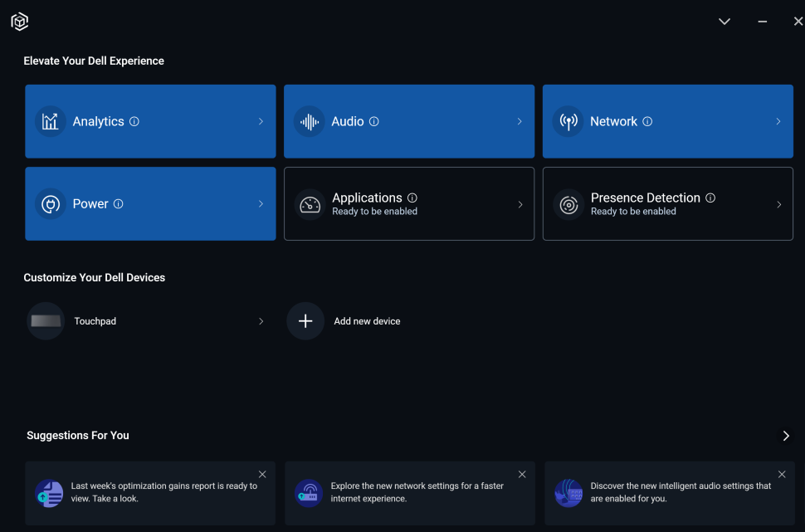
Task: Open the Network settings tile
Action: (667, 121)
